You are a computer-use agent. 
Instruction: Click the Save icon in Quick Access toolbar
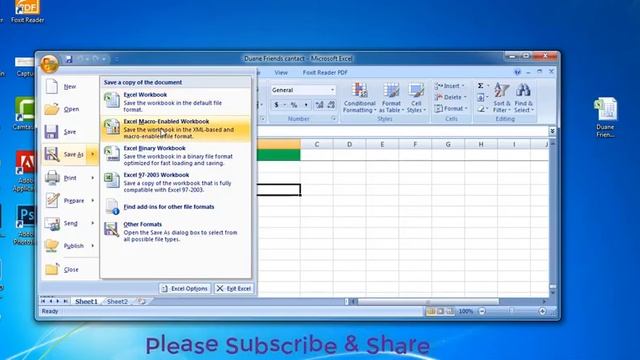coord(69,59)
